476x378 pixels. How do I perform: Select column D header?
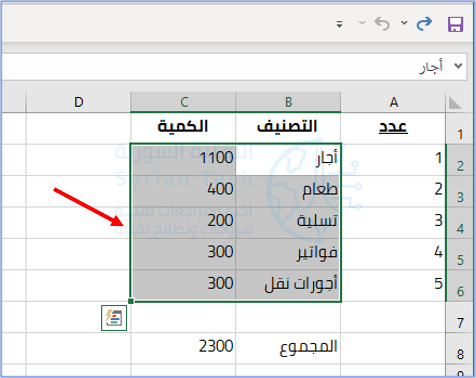coord(78,102)
